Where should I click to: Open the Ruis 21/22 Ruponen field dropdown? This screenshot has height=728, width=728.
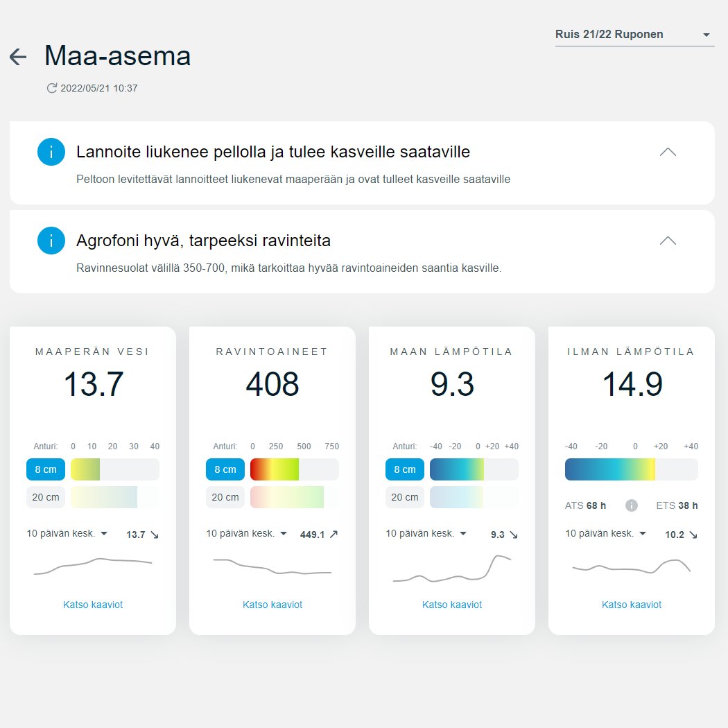point(634,35)
